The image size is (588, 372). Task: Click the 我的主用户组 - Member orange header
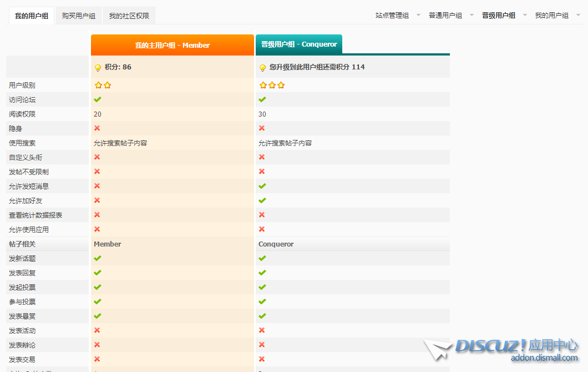coord(172,45)
